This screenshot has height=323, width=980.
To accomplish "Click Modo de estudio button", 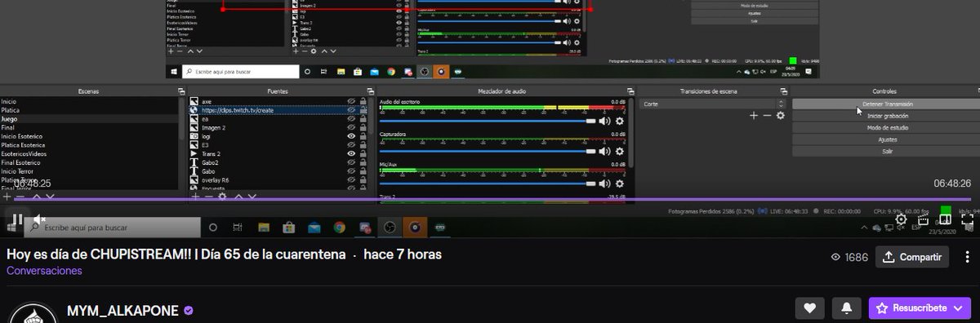I will (888, 128).
